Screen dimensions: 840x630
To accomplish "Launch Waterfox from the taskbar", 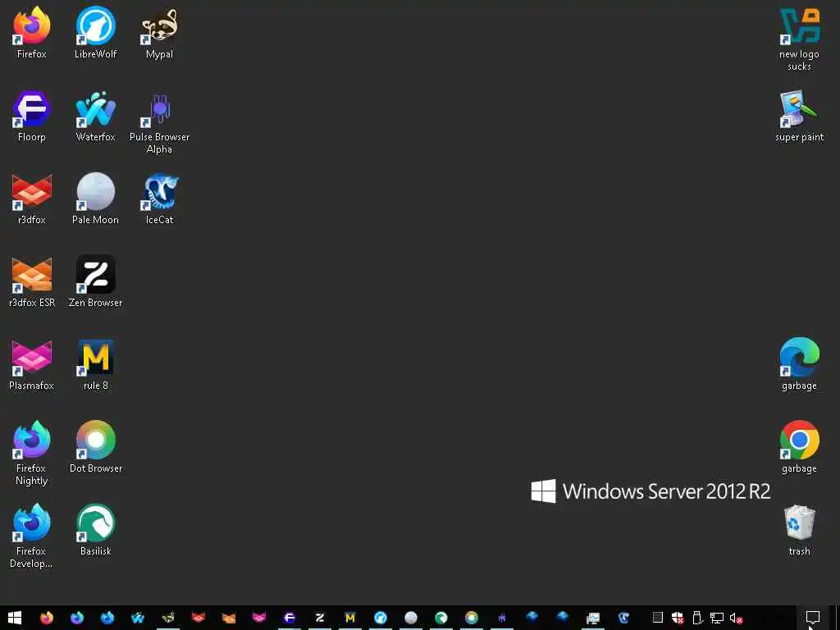I will tap(138, 618).
